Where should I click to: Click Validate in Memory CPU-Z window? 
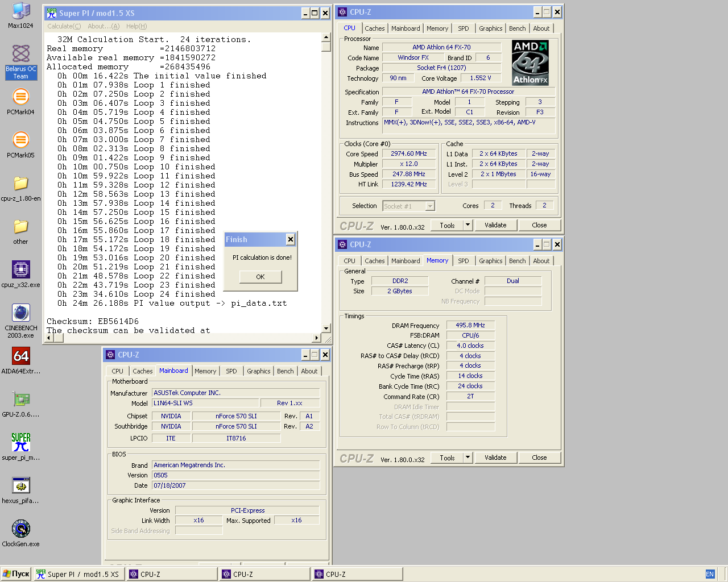pos(495,458)
